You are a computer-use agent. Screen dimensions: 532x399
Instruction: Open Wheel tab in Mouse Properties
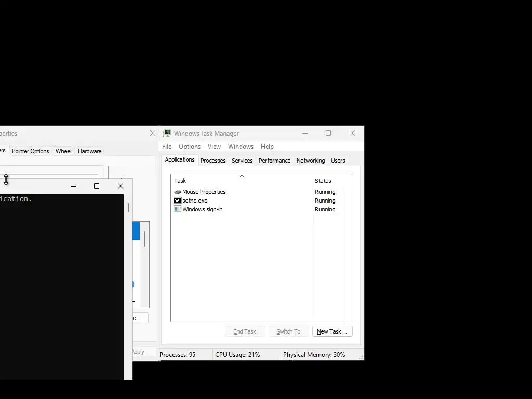point(63,151)
